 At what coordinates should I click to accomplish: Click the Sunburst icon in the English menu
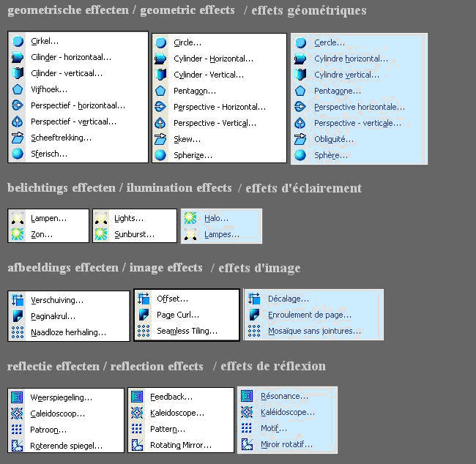point(101,234)
